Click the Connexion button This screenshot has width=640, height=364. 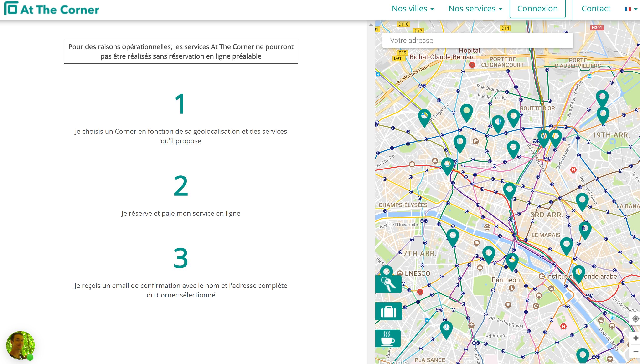[x=537, y=9]
